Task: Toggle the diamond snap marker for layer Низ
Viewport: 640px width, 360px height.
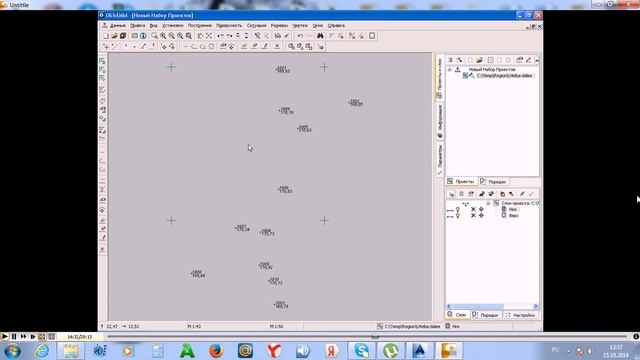Action: click(x=481, y=209)
